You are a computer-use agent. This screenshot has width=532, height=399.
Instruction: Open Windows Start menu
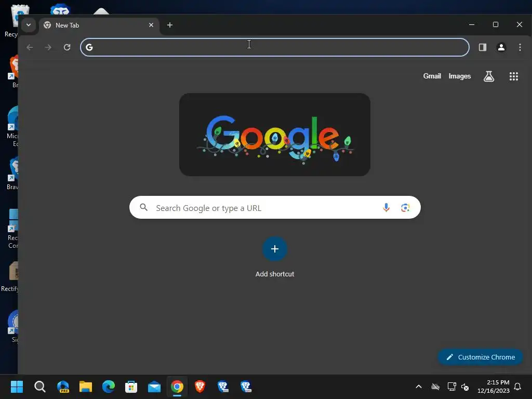click(x=17, y=387)
